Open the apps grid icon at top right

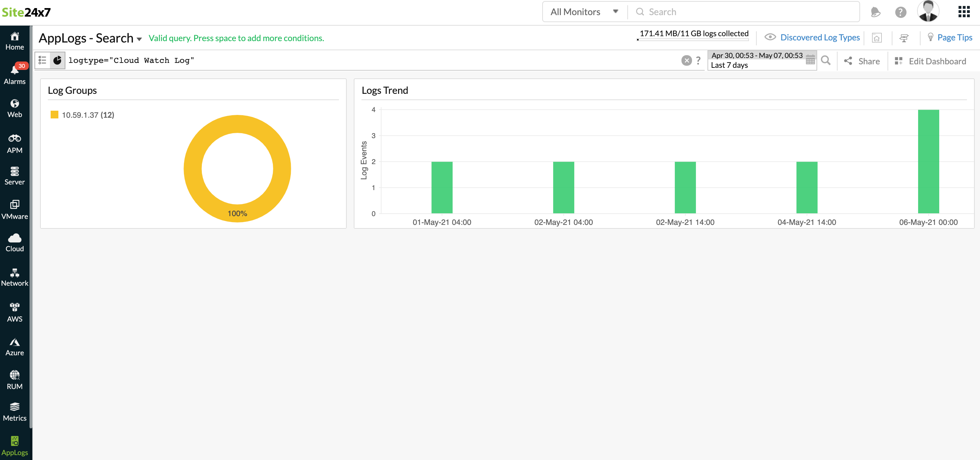965,12
